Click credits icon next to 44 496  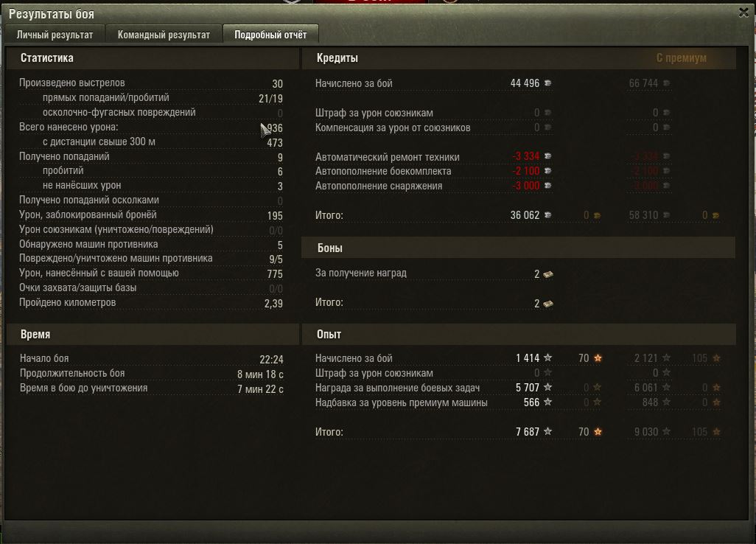click(547, 83)
